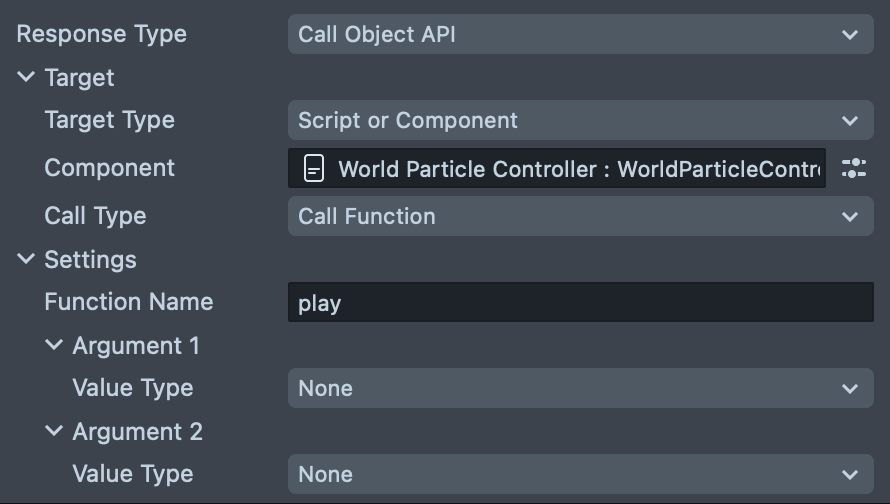Click the script icon in the Component field
This screenshot has height=504, width=890.
click(x=314, y=169)
